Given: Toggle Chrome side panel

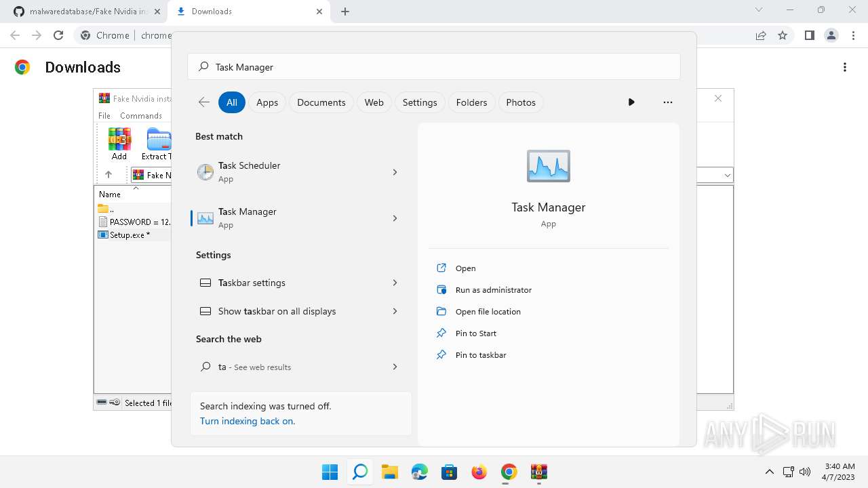Looking at the screenshot, I should point(809,35).
